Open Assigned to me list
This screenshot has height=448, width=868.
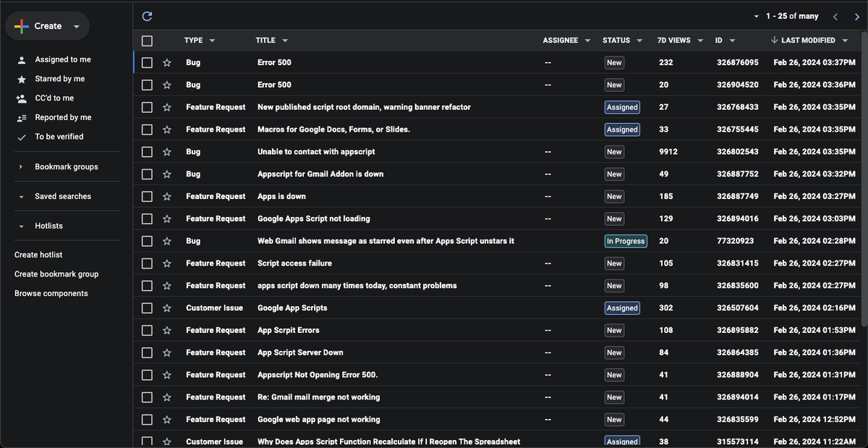pos(63,59)
